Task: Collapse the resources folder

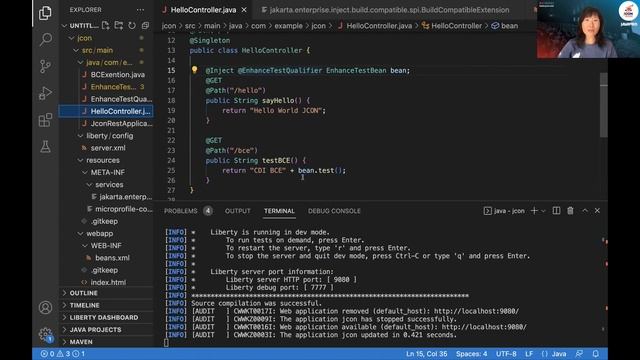Action: click(x=80, y=160)
